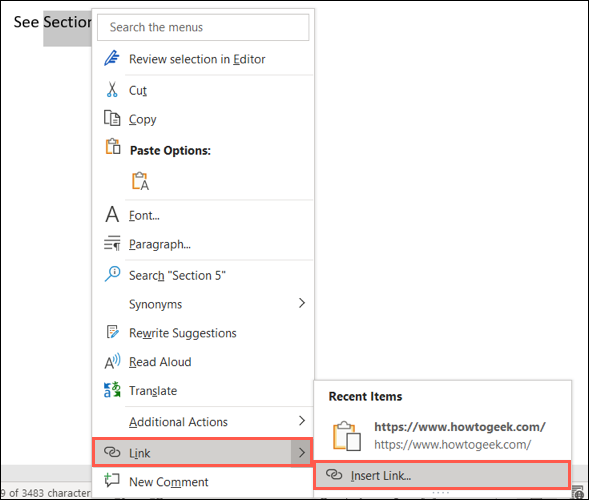Screen dimensions: 589x500
Task: Select the Keep Text Only paste icon
Action: (x=140, y=181)
